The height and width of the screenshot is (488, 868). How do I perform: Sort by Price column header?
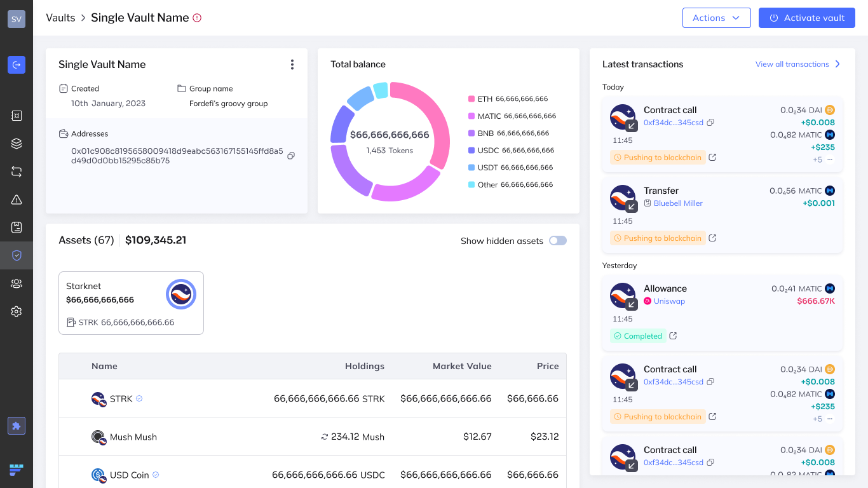pyautogui.click(x=548, y=366)
